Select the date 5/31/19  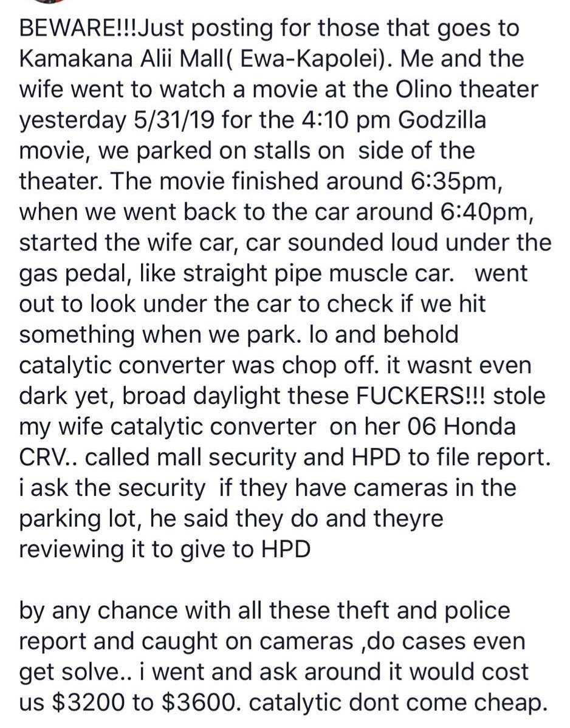click(x=173, y=120)
